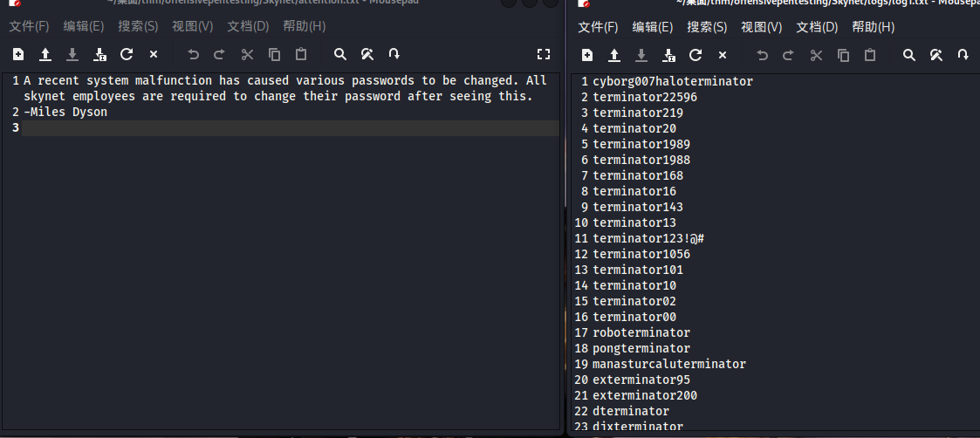This screenshot has height=438, width=980.
Task: Click Undo icon in attention.txt window
Action: point(193,54)
